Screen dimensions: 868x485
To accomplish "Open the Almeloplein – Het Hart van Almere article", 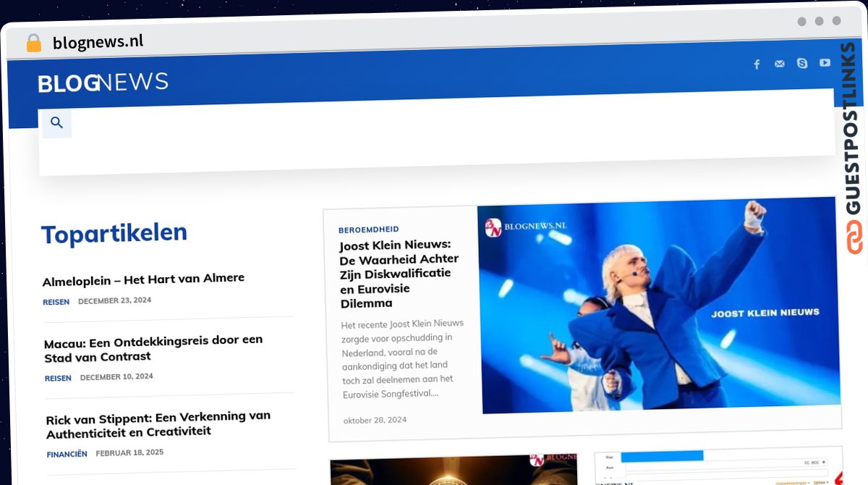I will [143, 279].
